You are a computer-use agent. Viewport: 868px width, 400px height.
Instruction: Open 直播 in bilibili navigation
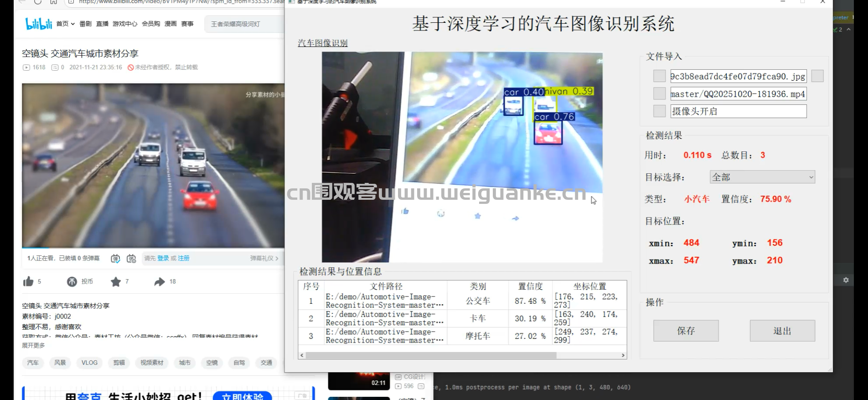coord(102,24)
